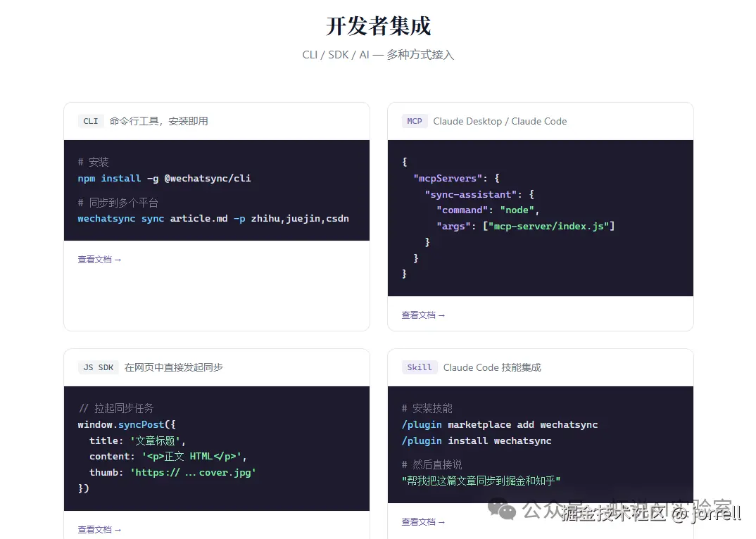
Task: Click the arrow icon after MCP 查看文档
Action: (443, 315)
